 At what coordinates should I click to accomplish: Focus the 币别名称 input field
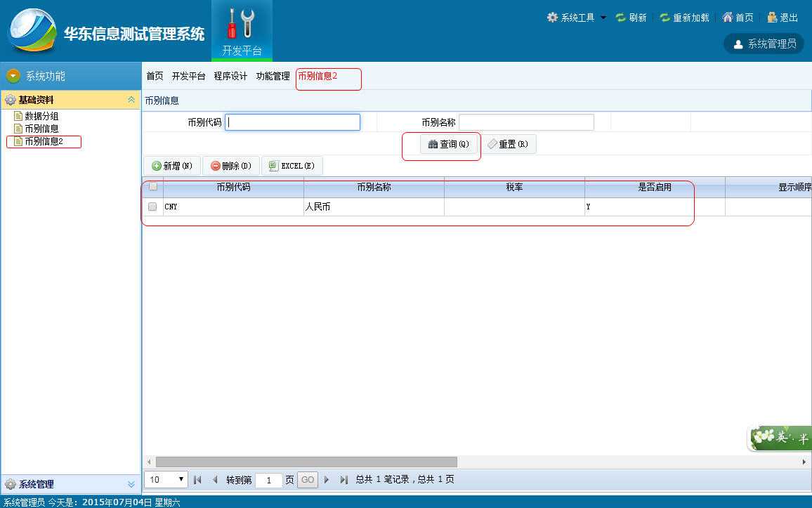(526, 122)
